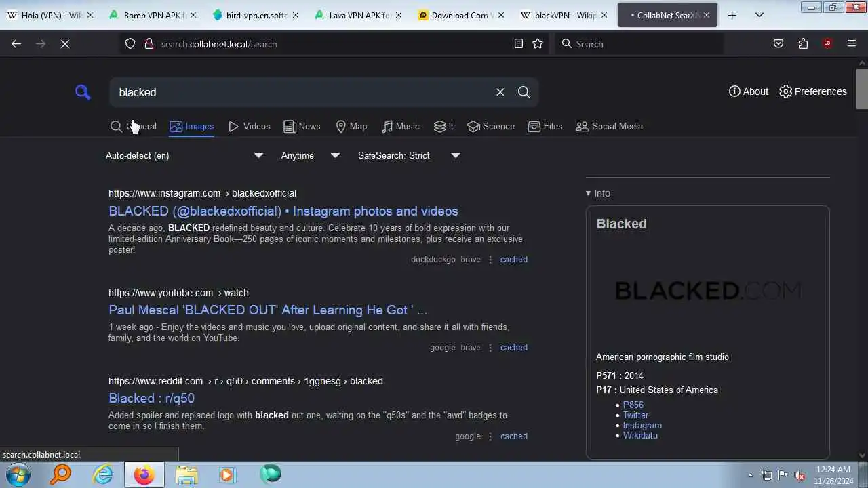Open cached version of Instagram result
This screenshot has width=868, height=488.
513,260
